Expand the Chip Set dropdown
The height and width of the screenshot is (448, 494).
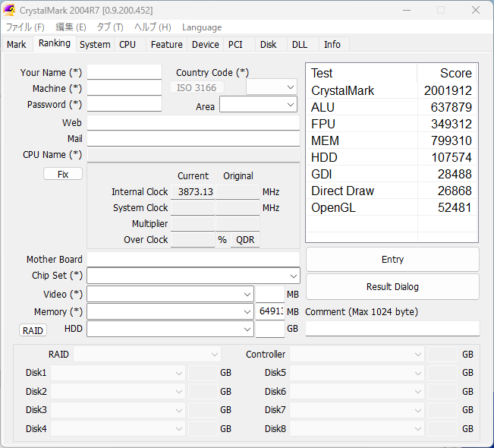[194, 276]
